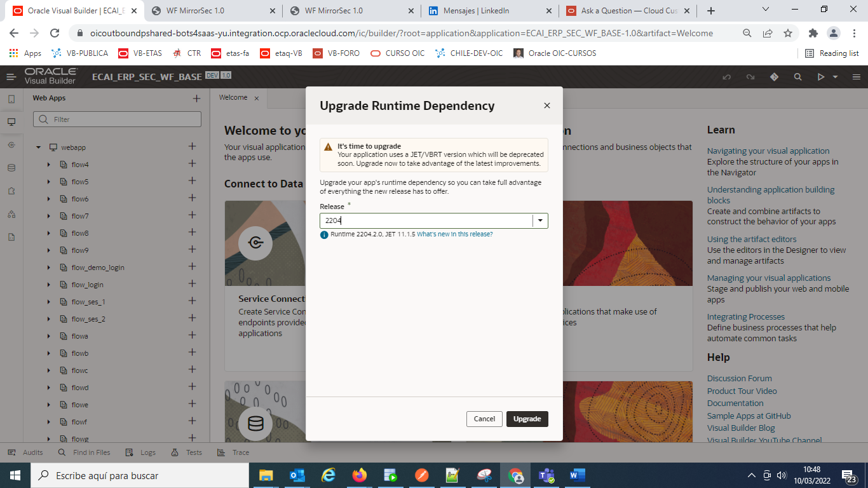Open VB-PUBLICA bookmark
Image resolution: width=868 pixels, height=488 pixels.
(x=80, y=53)
